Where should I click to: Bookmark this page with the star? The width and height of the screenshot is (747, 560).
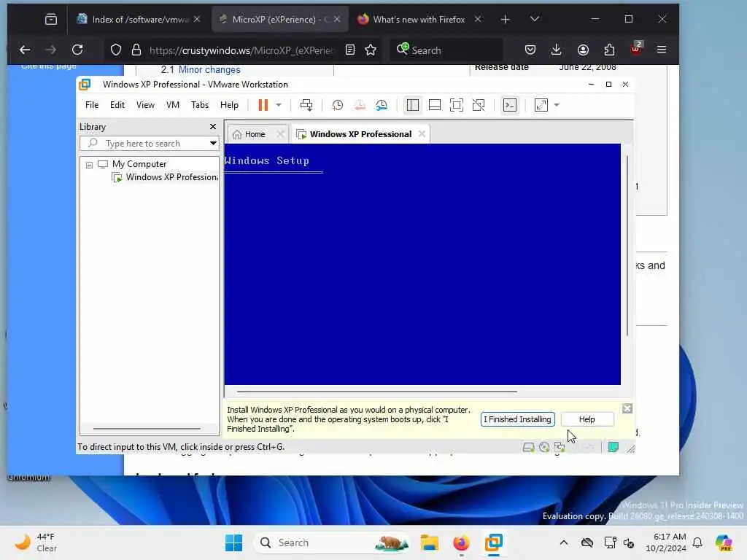click(371, 50)
